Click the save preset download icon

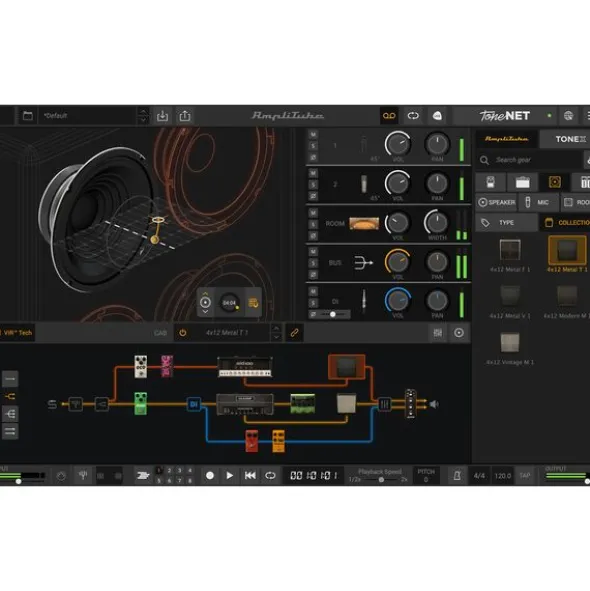tap(162, 116)
